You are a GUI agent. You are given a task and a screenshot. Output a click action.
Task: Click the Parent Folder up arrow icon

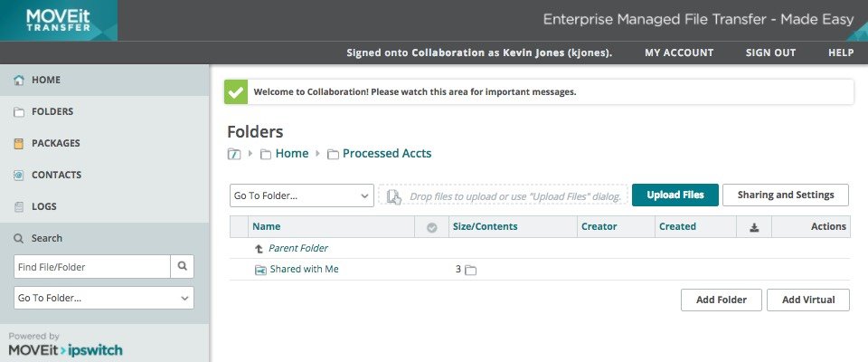tap(260, 248)
